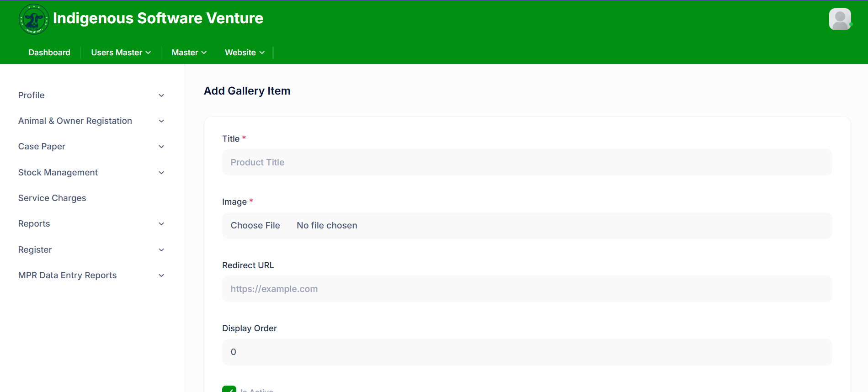Focus the Title input with Product Title placeholder
The image size is (868, 392).
click(x=527, y=162)
